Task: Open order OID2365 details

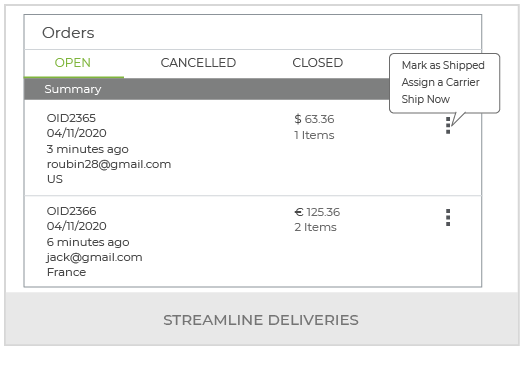Action: (x=71, y=118)
